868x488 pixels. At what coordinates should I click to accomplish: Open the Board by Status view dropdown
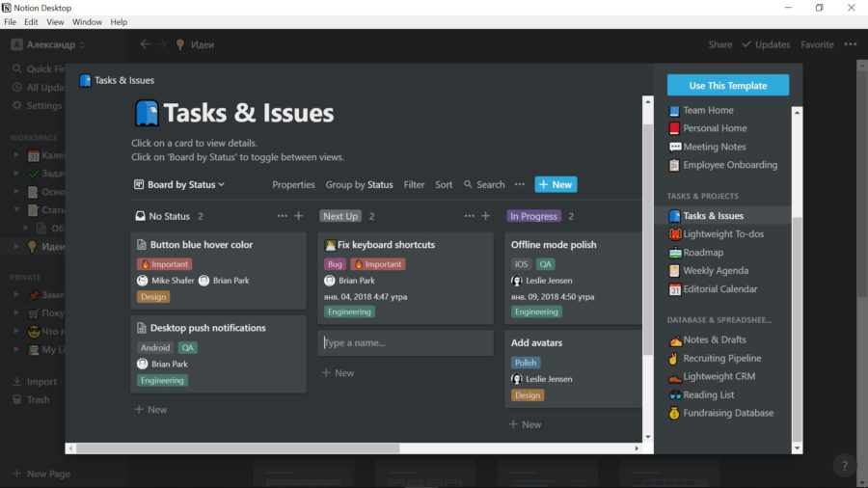click(179, 185)
